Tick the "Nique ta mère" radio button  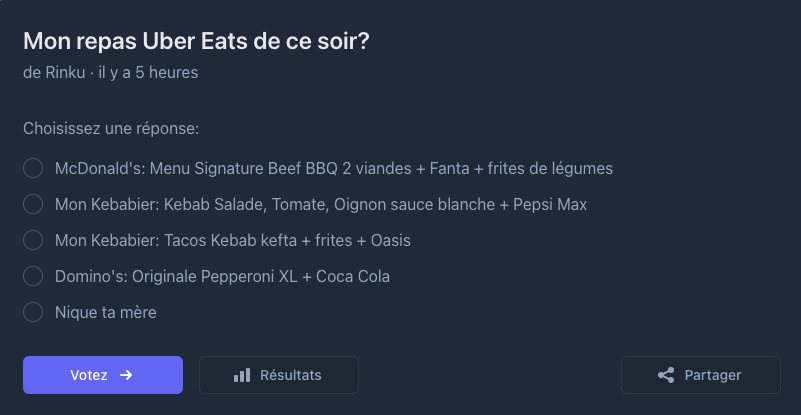click(33, 312)
